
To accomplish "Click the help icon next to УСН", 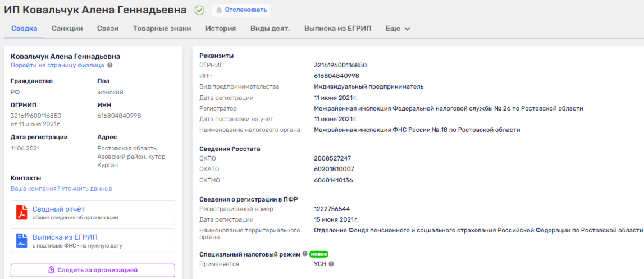I will 331,264.
